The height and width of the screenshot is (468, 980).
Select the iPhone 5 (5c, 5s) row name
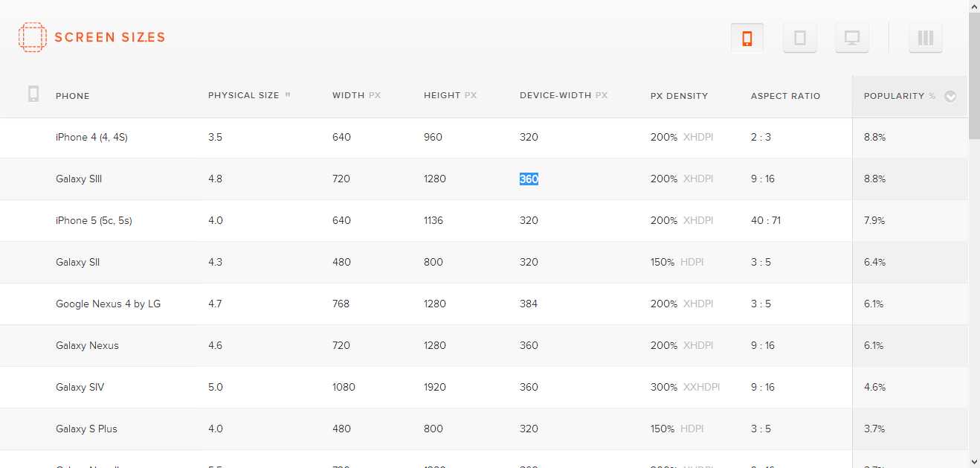[94, 220]
